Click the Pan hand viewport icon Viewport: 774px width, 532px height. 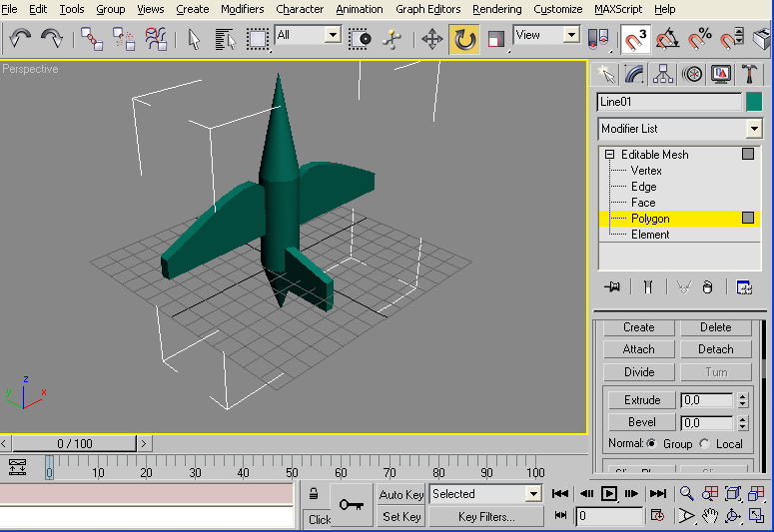709,516
